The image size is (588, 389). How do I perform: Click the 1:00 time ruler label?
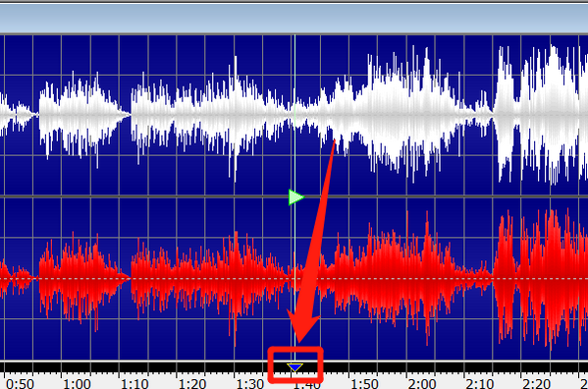click(x=77, y=384)
